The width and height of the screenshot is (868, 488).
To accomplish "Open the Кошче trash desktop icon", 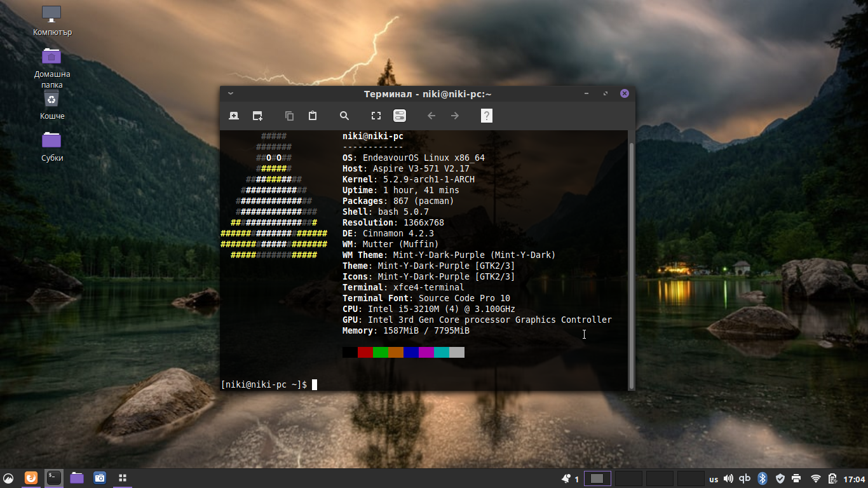I will pos(51,105).
